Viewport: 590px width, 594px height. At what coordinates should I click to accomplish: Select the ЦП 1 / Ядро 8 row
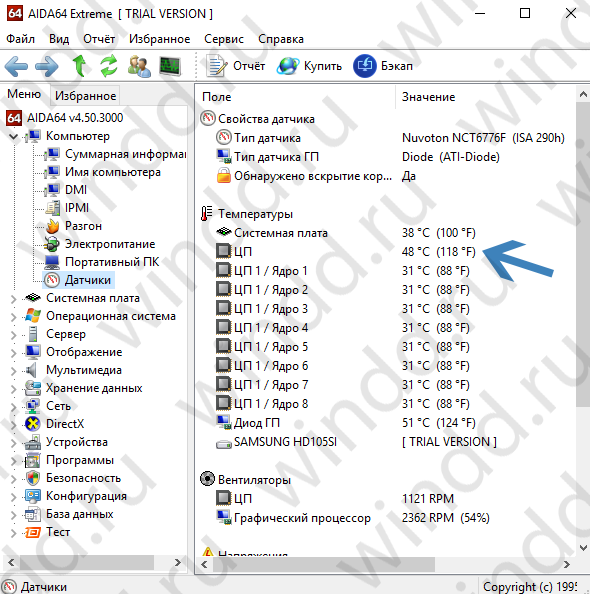pyautogui.click(x=343, y=403)
